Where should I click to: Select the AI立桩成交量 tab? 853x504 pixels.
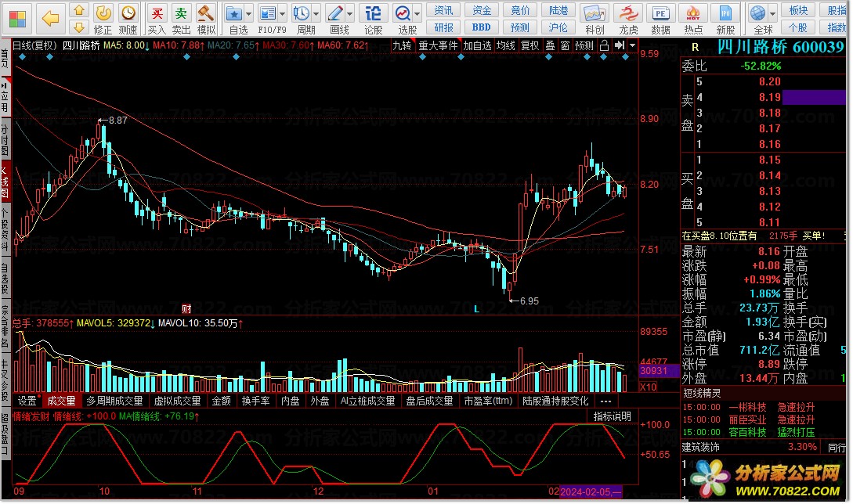point(367,401)
